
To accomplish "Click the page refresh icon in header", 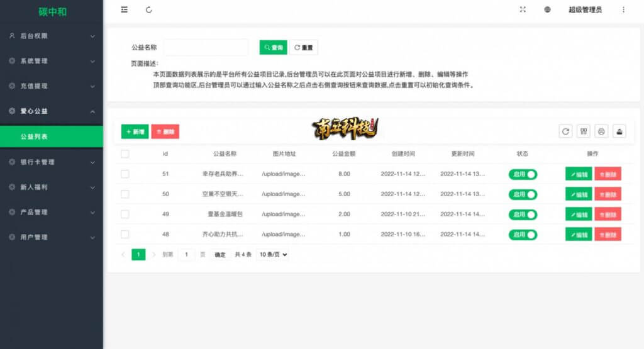I will [x=148, y=9].
